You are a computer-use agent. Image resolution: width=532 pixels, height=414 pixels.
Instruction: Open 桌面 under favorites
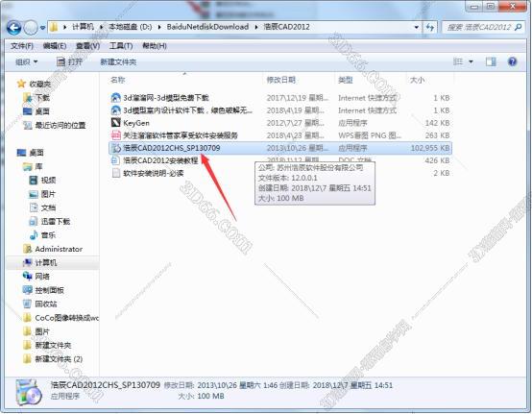pyautogui.click(x=42, y=111)
